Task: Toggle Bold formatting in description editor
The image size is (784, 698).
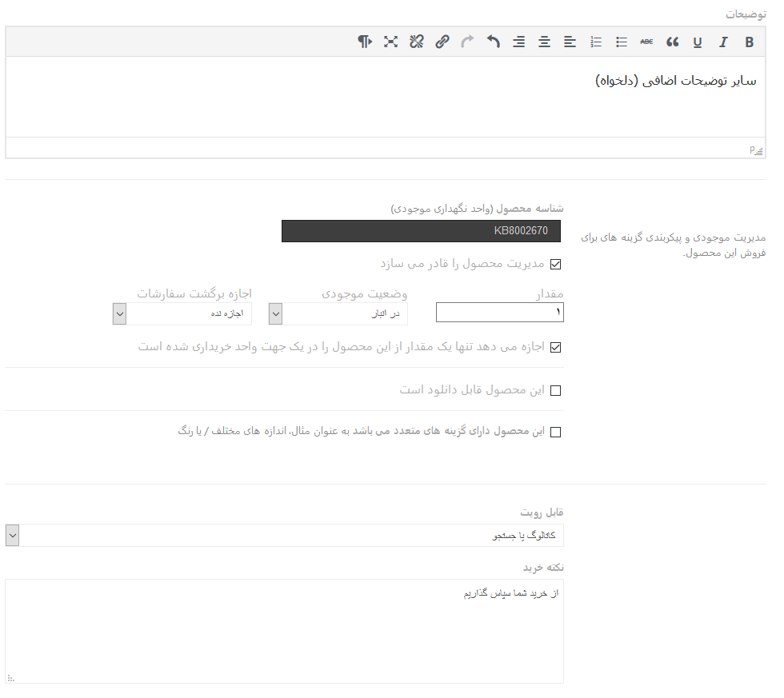Action: pos(749,42)
